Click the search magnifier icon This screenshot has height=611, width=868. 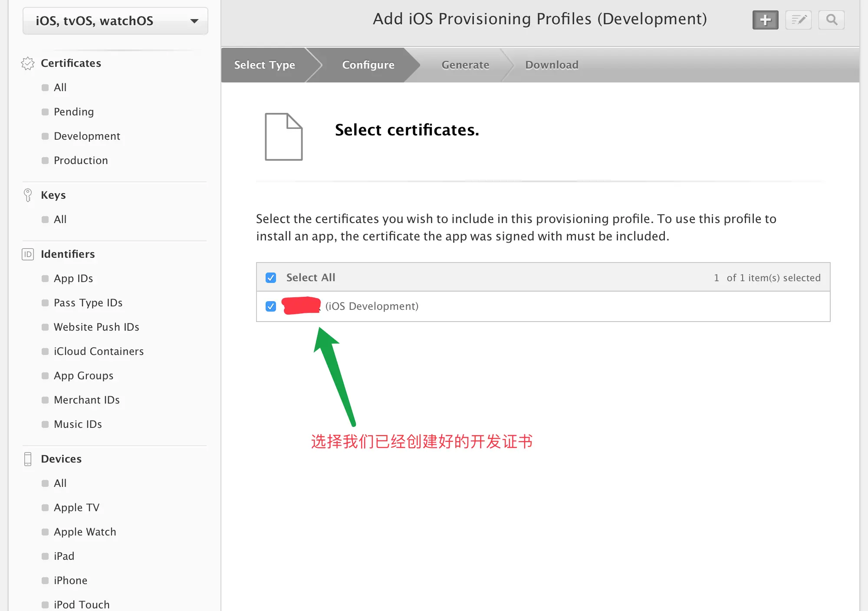pos(831,20)
